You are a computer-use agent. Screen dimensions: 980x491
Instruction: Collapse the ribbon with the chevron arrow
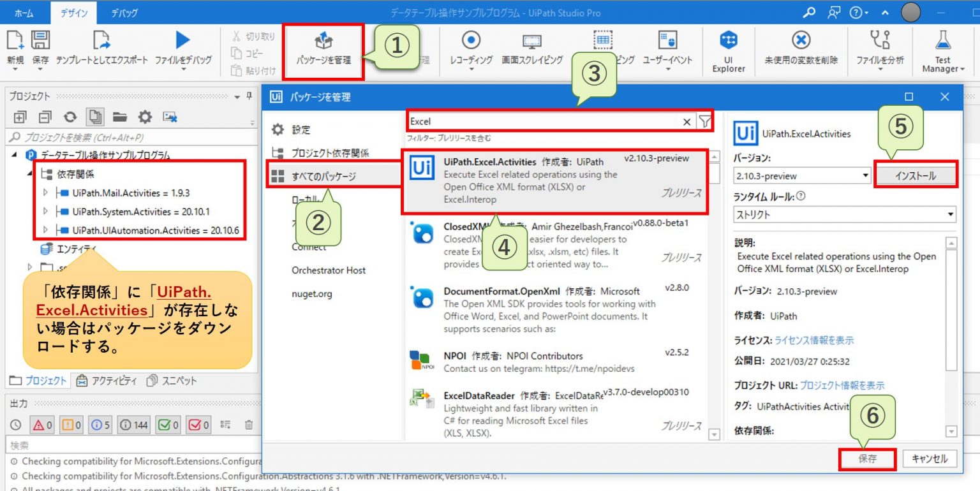[x=886, y=12]
